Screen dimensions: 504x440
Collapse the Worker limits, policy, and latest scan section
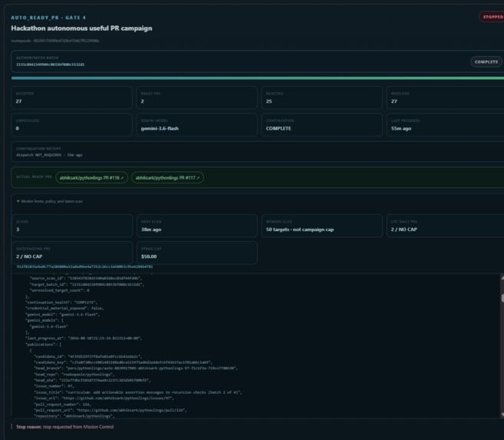tap(50, 201)
